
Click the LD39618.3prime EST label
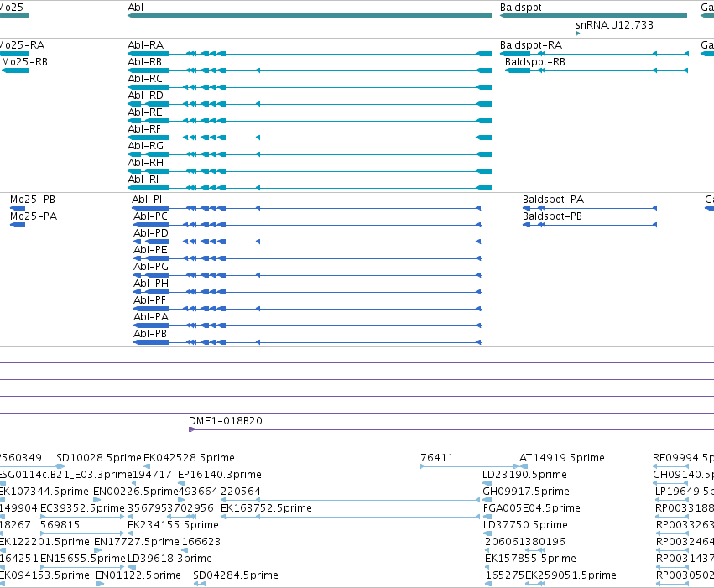[169, 559]
